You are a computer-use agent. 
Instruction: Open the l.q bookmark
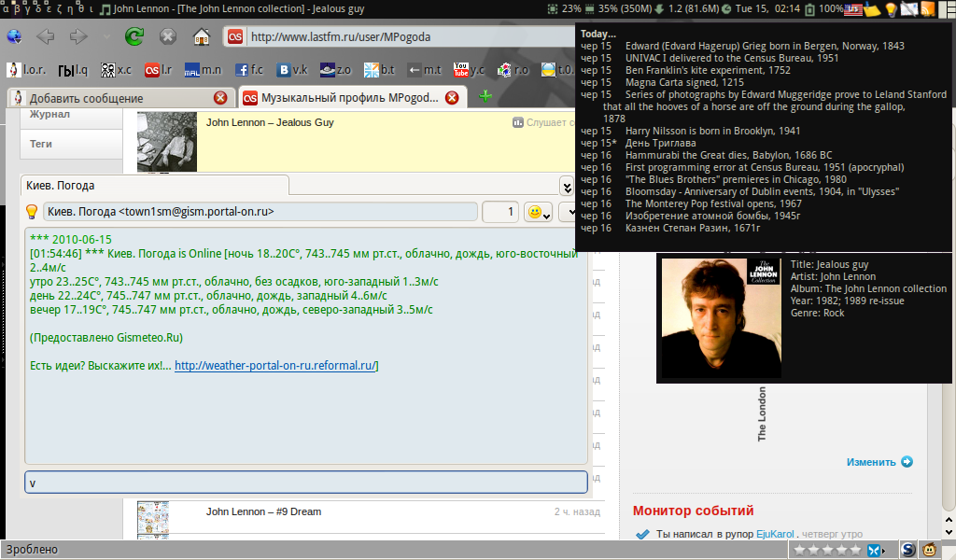(x=73, y=70)
